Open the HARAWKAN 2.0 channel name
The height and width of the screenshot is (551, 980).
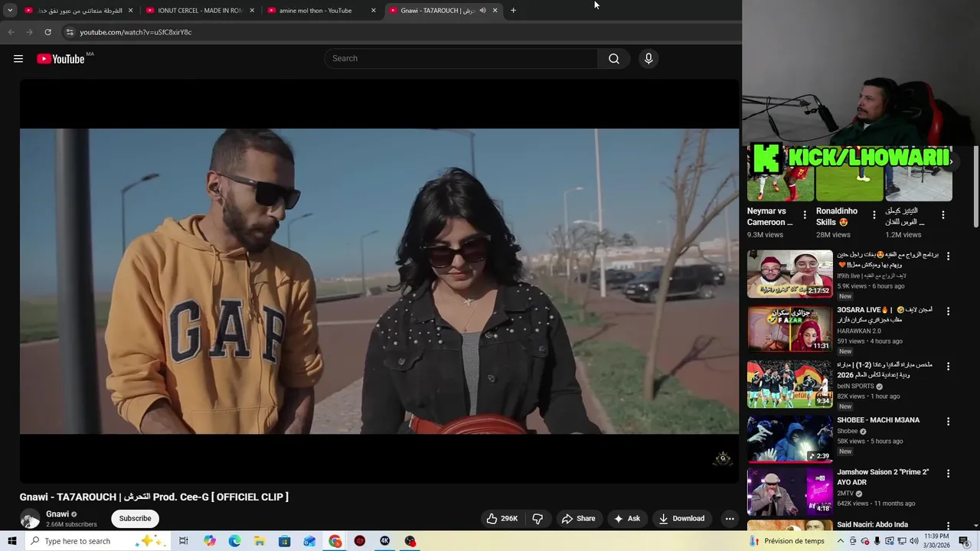pyautogui.click(x=859, y=331)
